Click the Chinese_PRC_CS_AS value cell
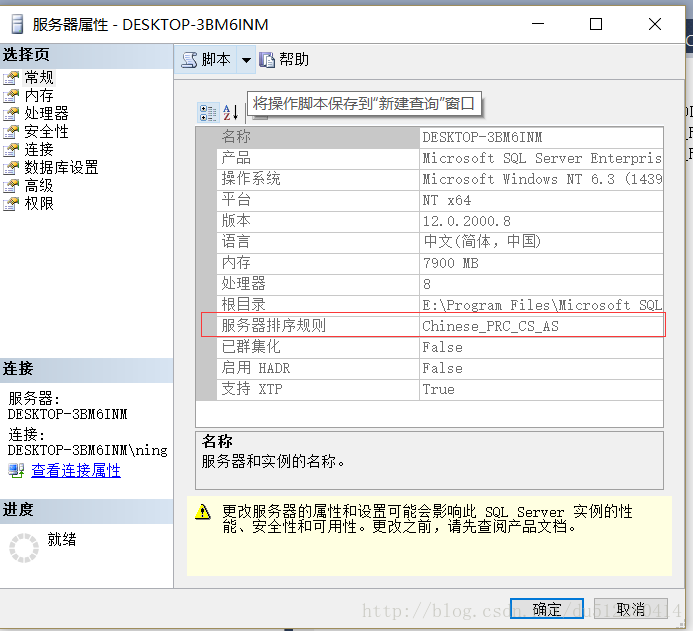Screen dimensions: 693x631 coord(541,326)
